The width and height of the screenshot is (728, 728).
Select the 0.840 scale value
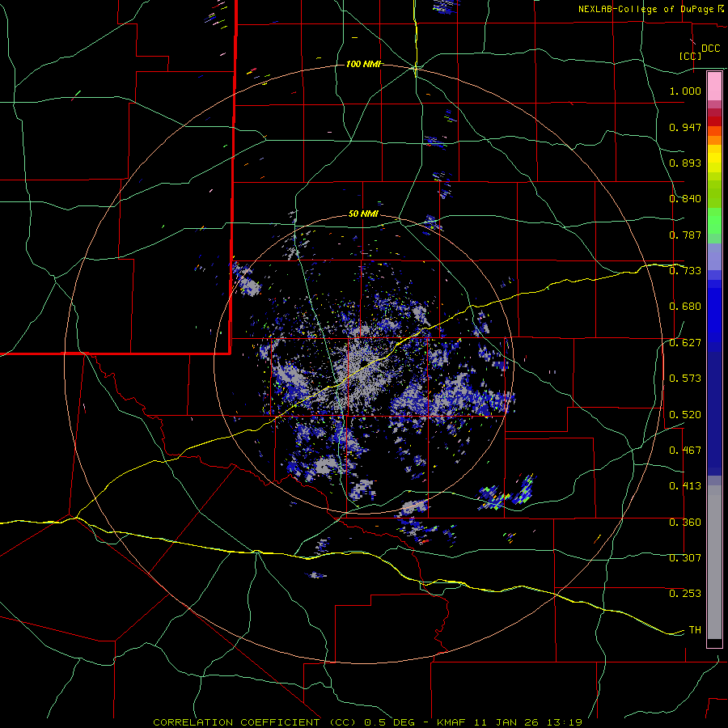[x=685, y=199]
